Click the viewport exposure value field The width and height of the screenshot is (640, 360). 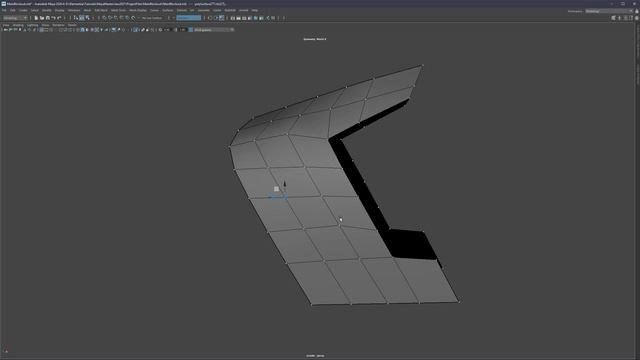pyautogui.click(x=167, y=30)
